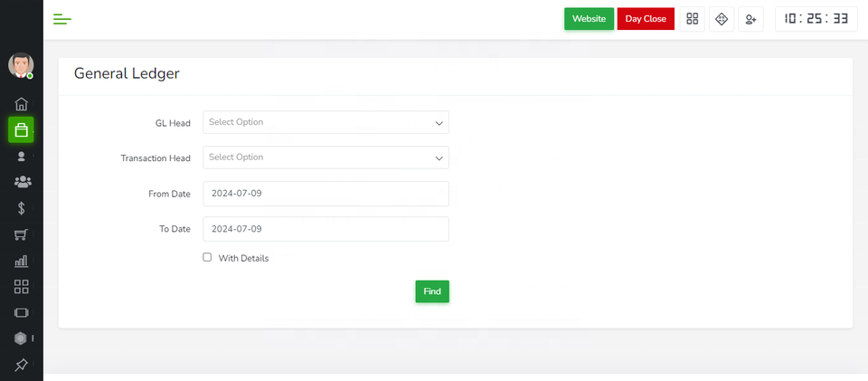Image resolution: width=868 pixels, height=381 pixels.
Task: Click the bar chart reports icon
Action: pyautogui.click(x=22, y=261)
